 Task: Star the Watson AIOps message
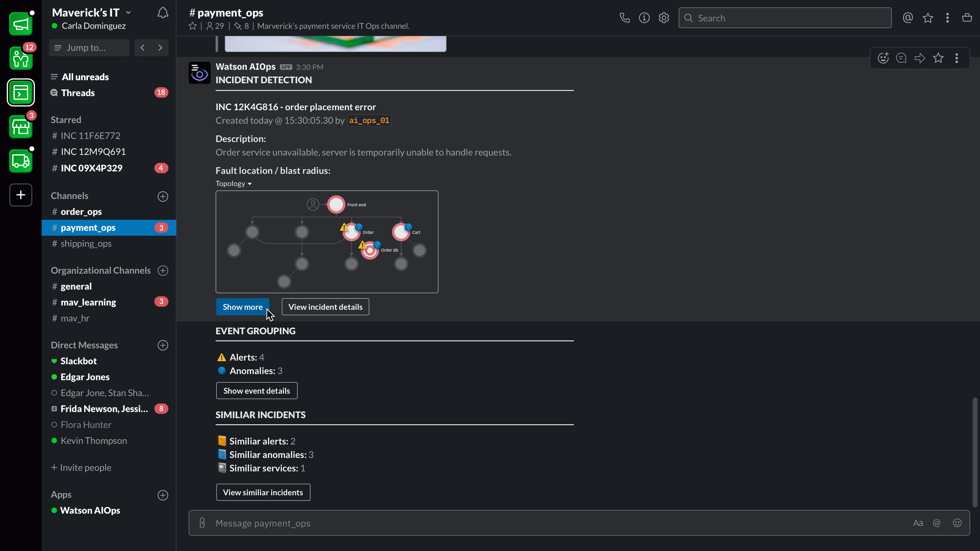point(938,58)
